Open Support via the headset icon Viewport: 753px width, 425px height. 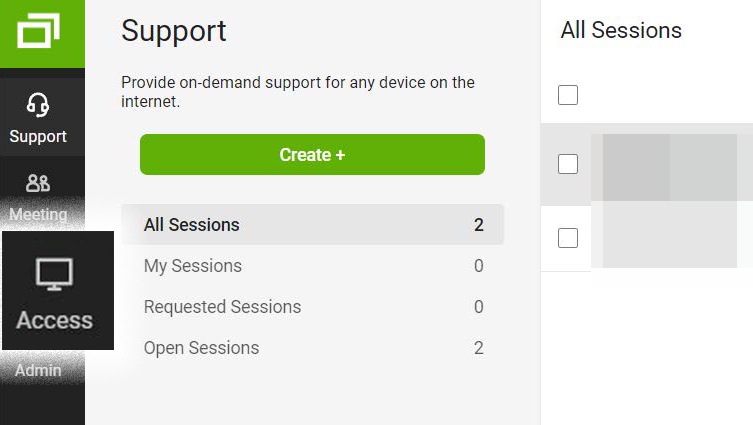[38, 104]
